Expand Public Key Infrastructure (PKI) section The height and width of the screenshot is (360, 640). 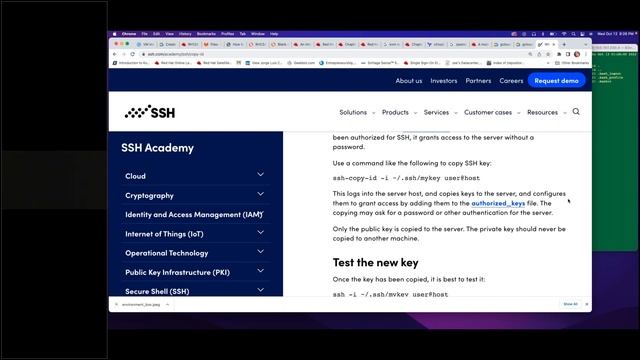pos(260,271)
